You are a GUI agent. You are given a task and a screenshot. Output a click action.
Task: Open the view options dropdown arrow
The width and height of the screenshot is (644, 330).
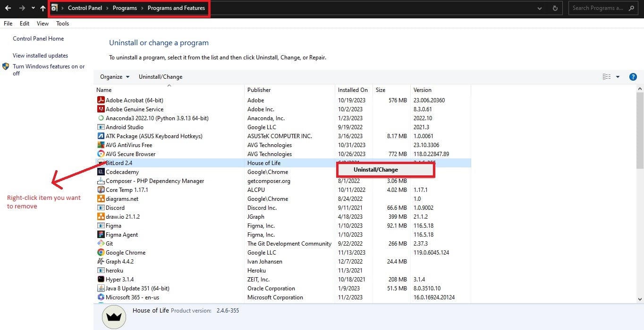click(618, 77)
